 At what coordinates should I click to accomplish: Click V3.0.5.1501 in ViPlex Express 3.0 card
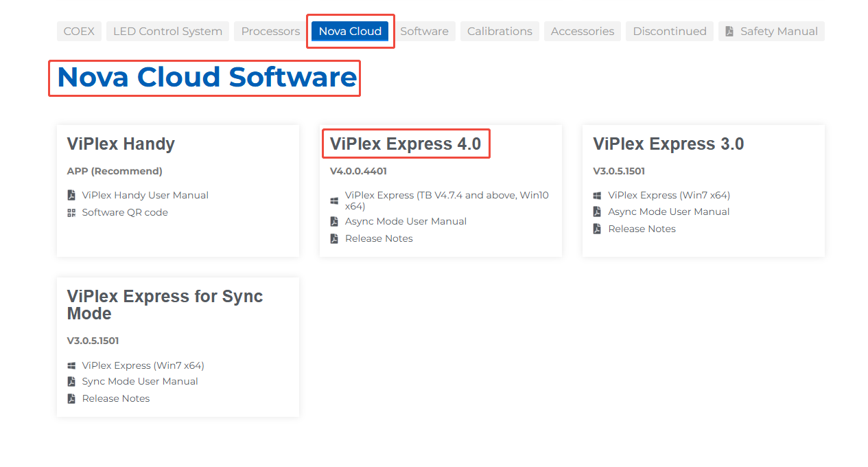point(619,171)
